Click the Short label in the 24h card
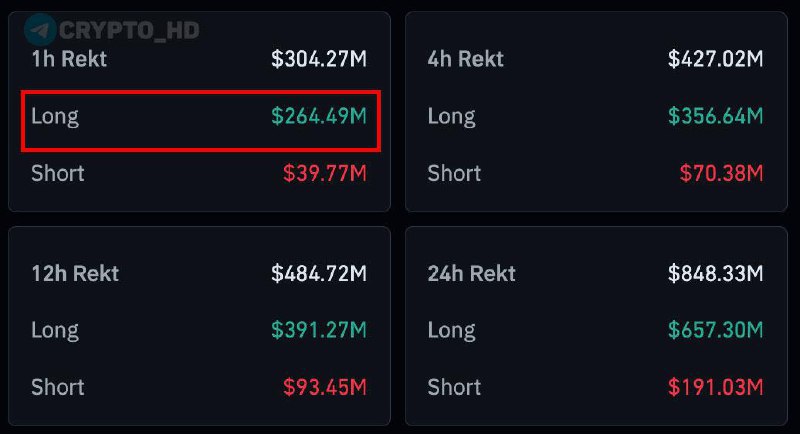The height and width of the screenshot is (434, 800). (454, 387)
